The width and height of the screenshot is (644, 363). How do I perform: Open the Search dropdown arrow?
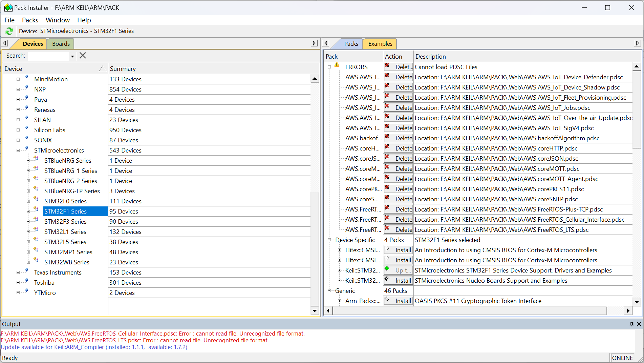72,56
